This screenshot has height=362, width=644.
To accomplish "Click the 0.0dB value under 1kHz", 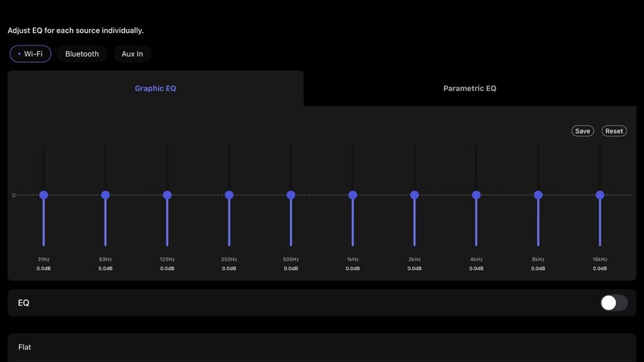I will 353,269.
